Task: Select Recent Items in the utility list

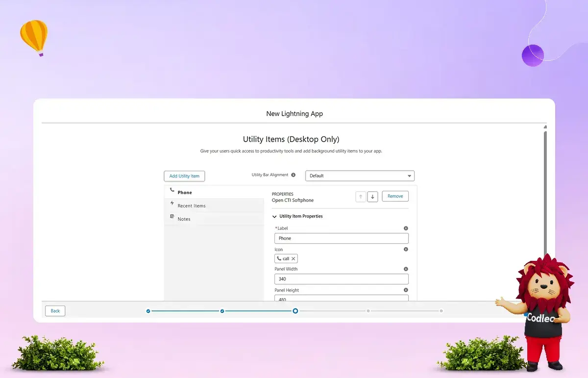Action: [192, 206]
